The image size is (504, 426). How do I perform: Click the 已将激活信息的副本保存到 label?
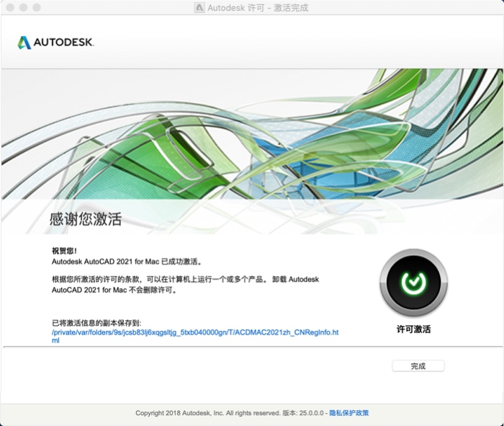click(96, 323)
